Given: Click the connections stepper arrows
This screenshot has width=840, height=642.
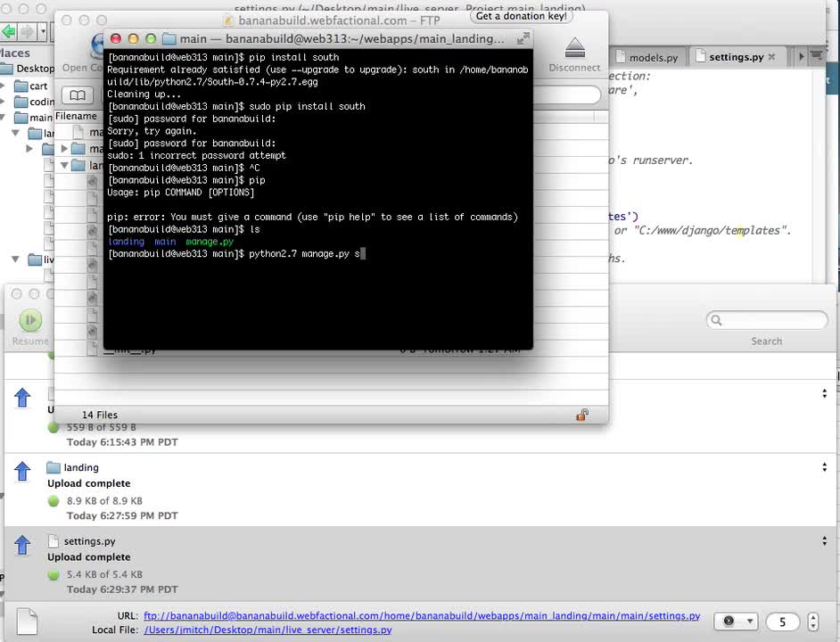Looking at the screenshot, I should pyautogui.click(x=813, y=621).
